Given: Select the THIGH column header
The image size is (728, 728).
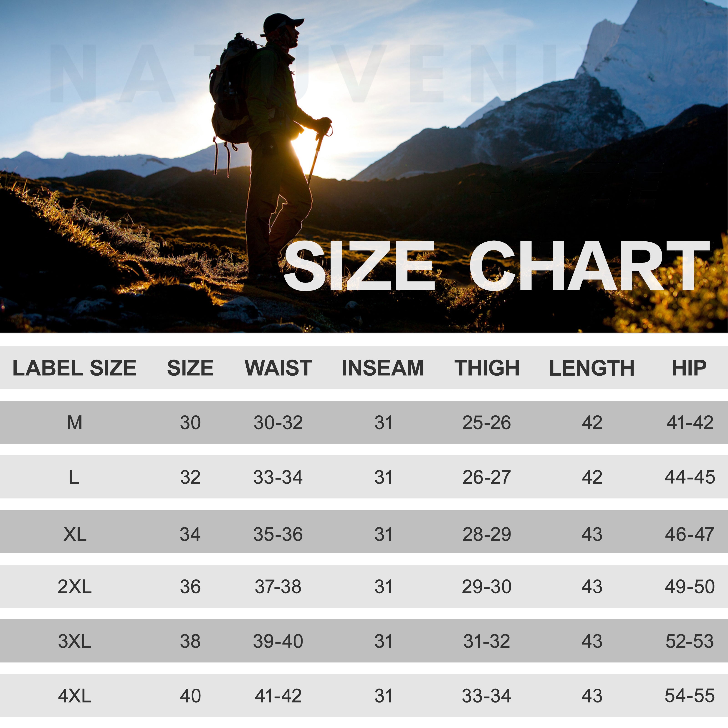Looking at the screenshot, I should coord(486,368).
